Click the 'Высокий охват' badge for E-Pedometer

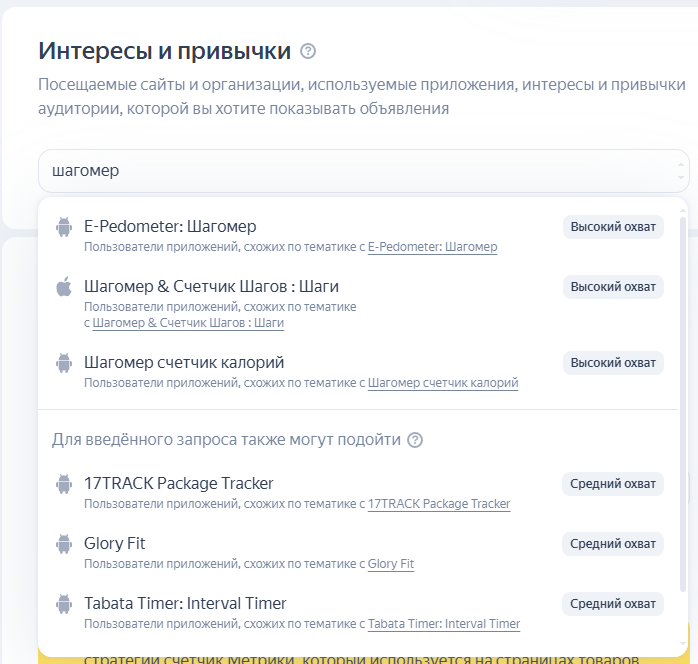tap(613, 227)
